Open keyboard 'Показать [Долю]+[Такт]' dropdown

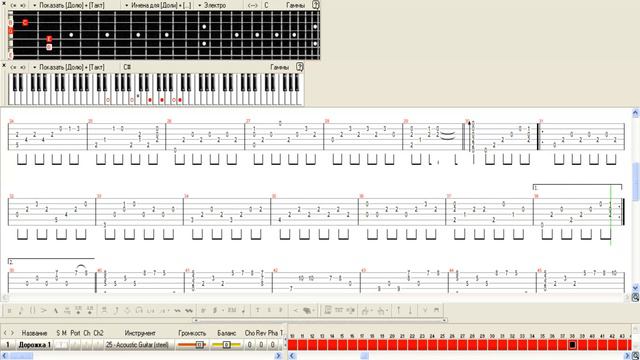68,67
